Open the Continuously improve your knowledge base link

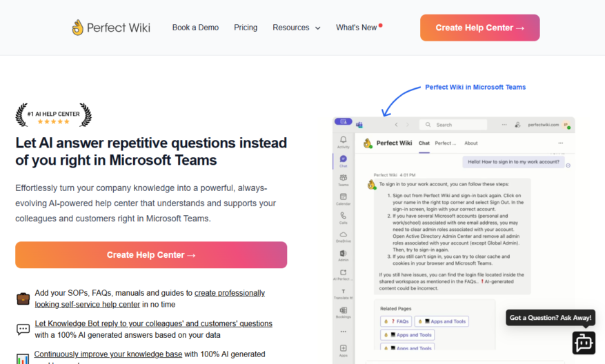[x=108, y=354]
